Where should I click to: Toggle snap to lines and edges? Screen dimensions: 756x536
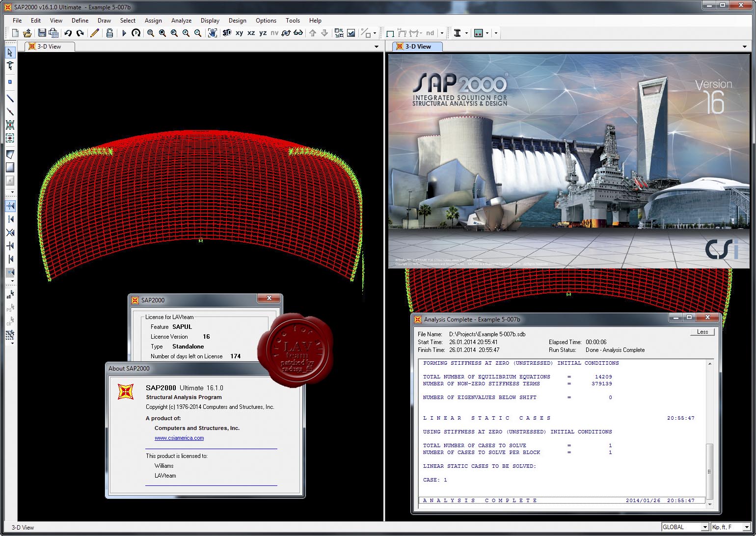pyautogui.click(x=10, y=259)
